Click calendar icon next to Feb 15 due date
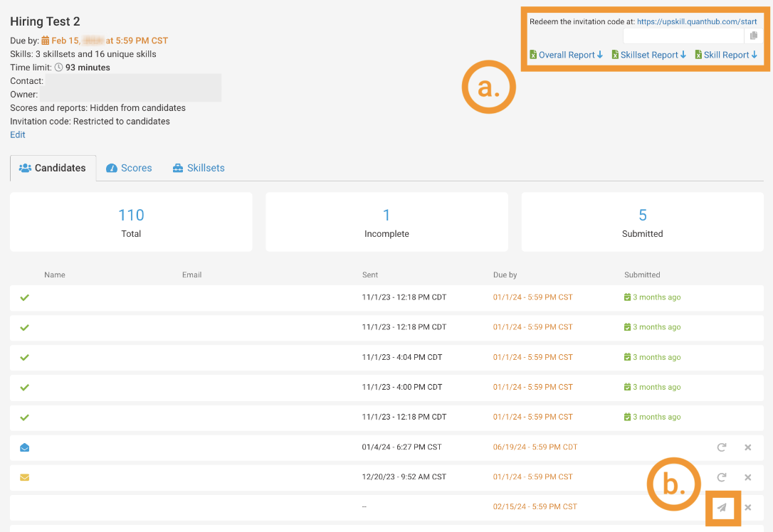The width and height of the screenshot is (773, 532). tap(46, 41)
